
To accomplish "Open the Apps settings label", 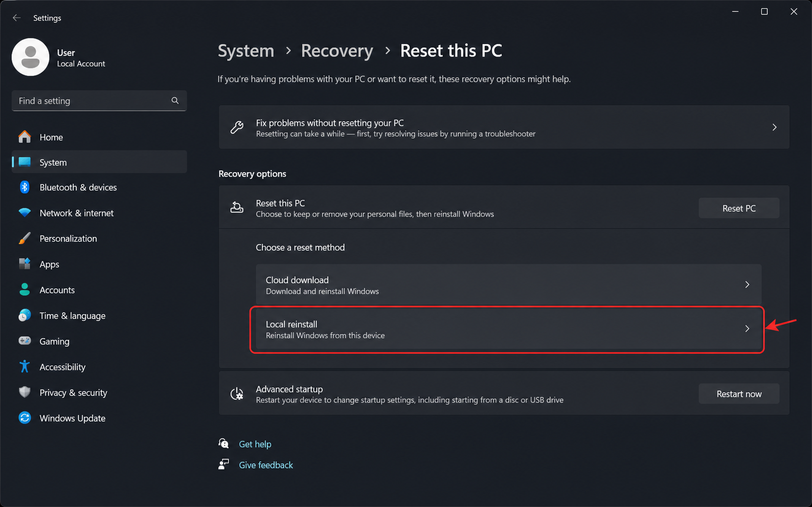I will pyautogui.click(x=50, y=264).
